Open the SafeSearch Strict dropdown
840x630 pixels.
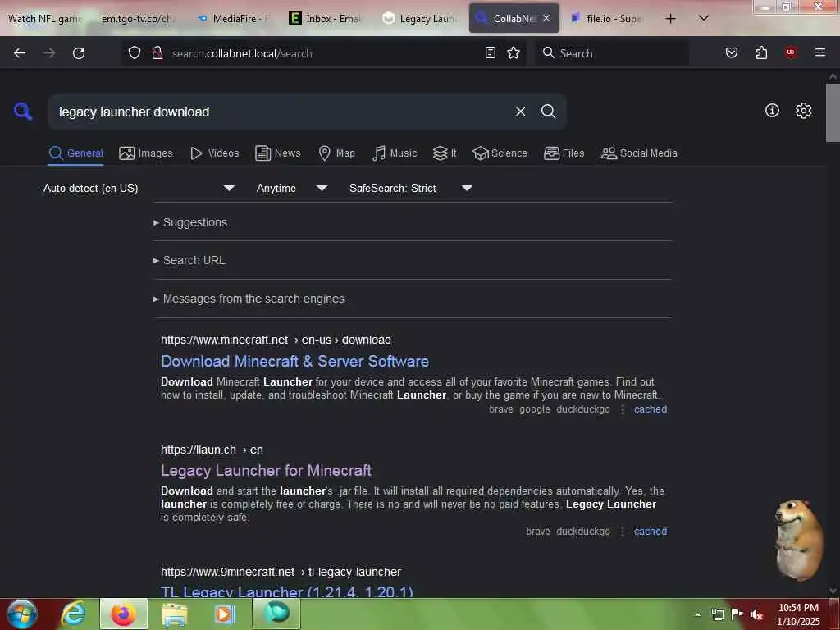(410, 188)
